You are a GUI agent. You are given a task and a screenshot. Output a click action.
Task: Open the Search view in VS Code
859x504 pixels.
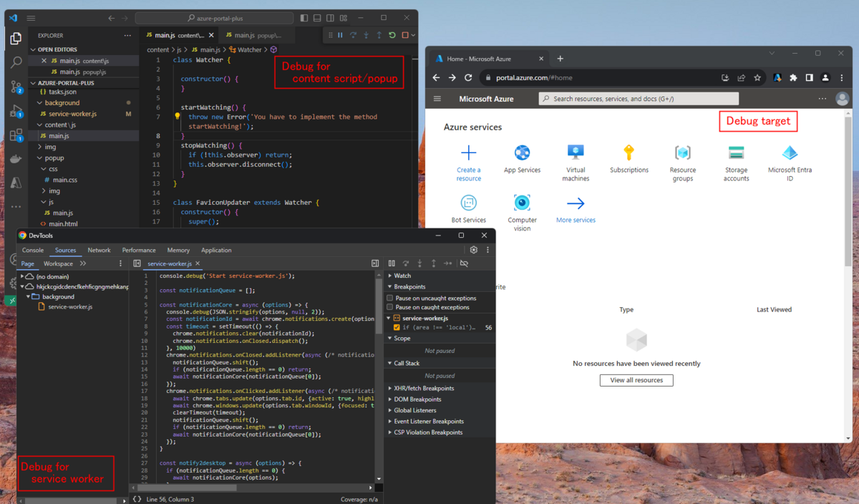(x=16, y=63)
